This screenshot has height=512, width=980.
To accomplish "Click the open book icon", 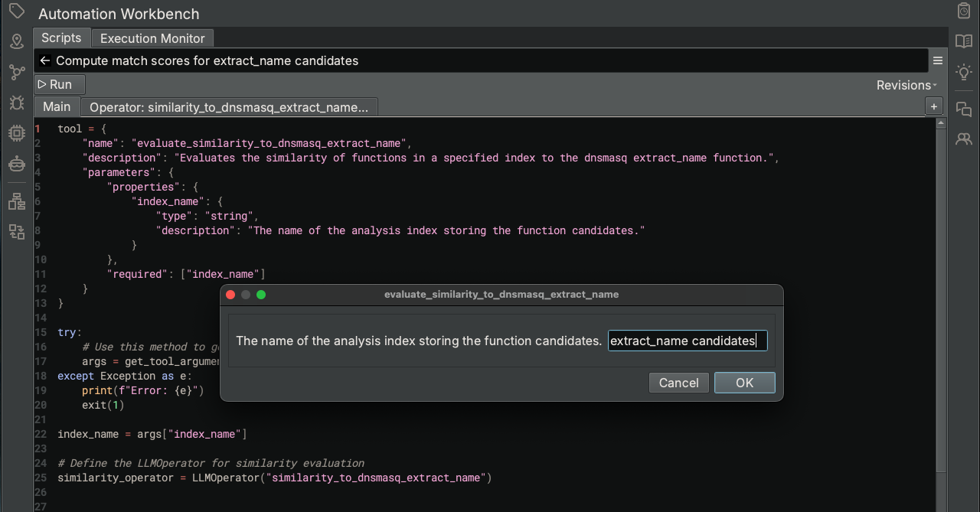I will (964, 41).
